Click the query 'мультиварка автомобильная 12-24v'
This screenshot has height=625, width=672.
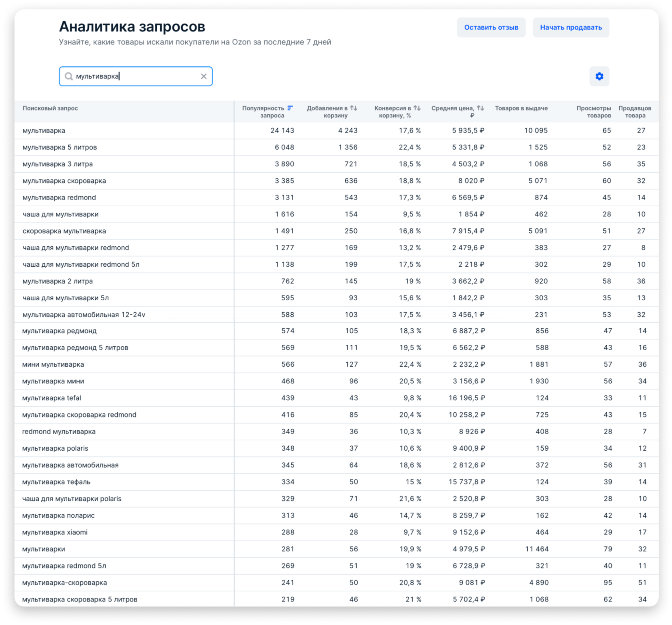(x=84, y=315)
